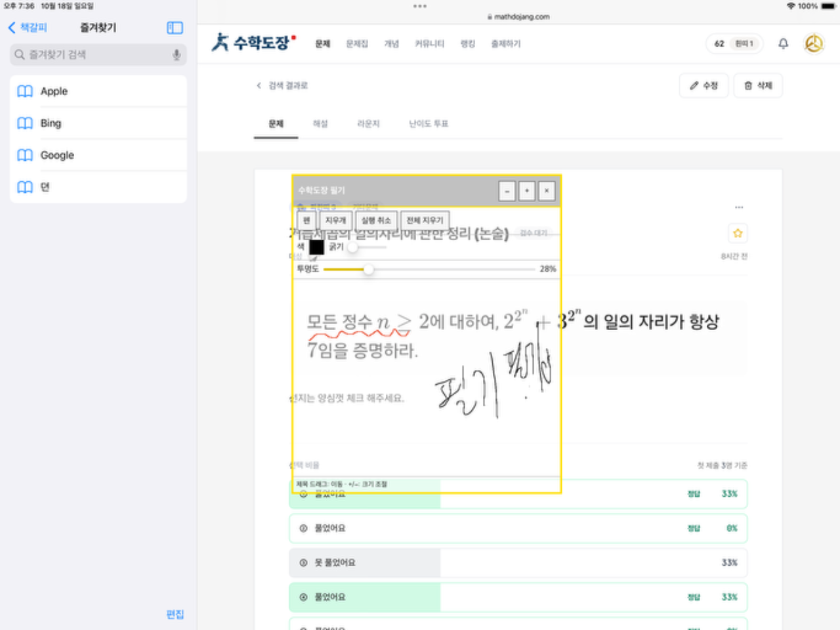Open the black pen color swatch
Screen dimensions: 840x630
pos(317,247)
